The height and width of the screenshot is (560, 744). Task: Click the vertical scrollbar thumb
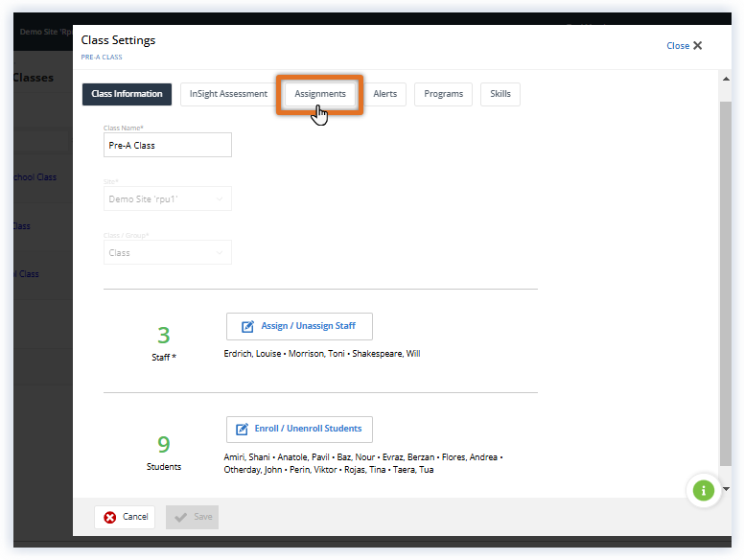coord(726,283)
